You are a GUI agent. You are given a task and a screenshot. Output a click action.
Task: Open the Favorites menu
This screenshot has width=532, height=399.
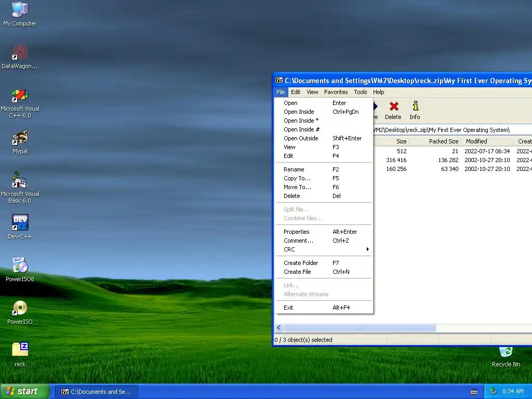336,92
